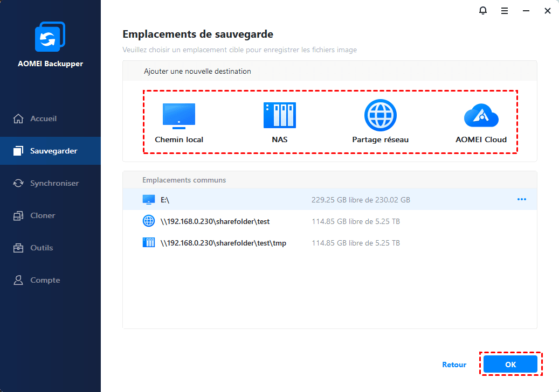
Task: Select the E:\ location row
Action: (x=330, y=200)
